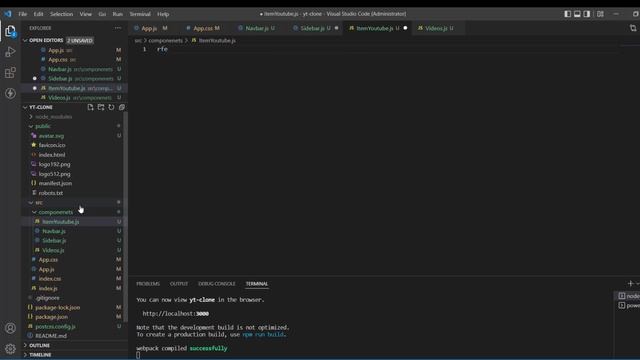
Task: Switch to the Navbar.js editor tab
Action: point(257,28)
